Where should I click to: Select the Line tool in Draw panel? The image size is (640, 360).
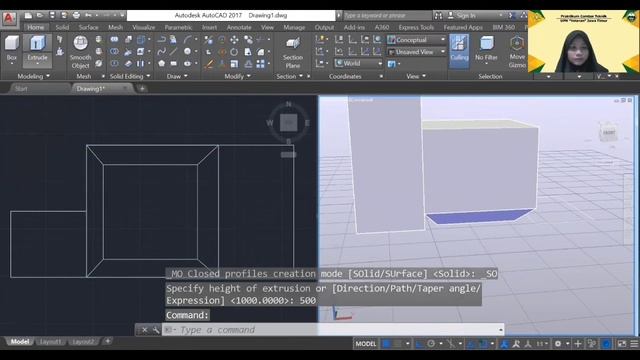point(173,52)
